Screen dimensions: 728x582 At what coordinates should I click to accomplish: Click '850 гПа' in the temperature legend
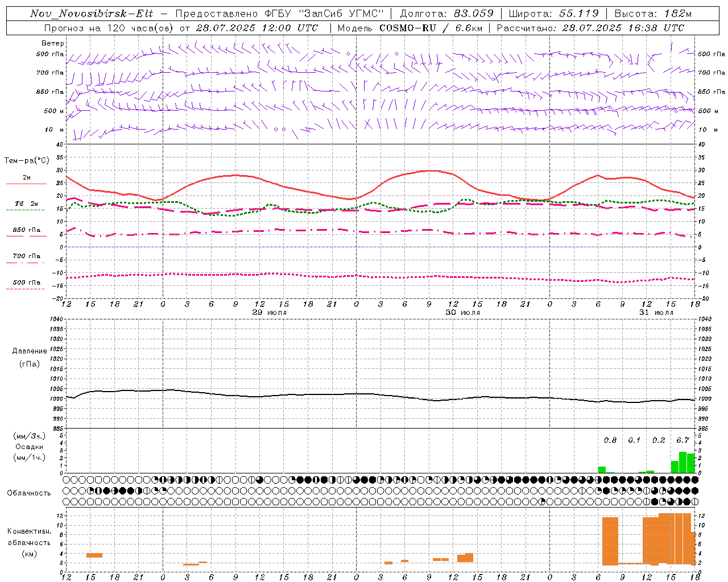pos(27,230)
